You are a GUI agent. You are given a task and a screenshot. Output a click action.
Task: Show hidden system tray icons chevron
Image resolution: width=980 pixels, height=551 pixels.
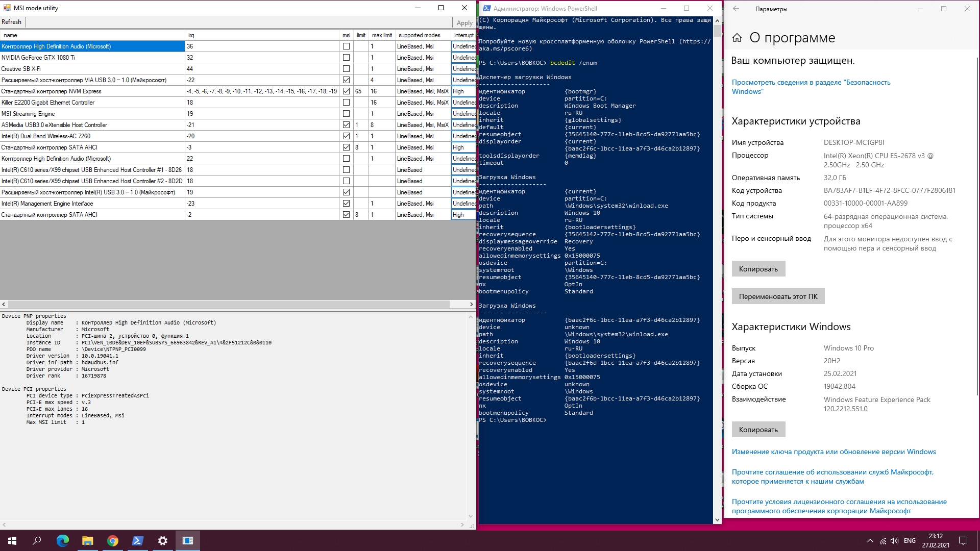pyautogui.click(x=870, y=541)
